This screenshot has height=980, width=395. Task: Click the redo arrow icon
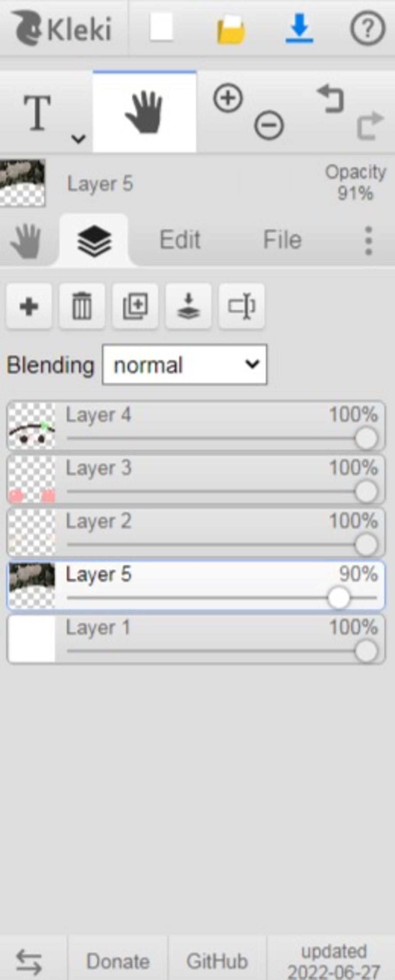tap(370, 125)
